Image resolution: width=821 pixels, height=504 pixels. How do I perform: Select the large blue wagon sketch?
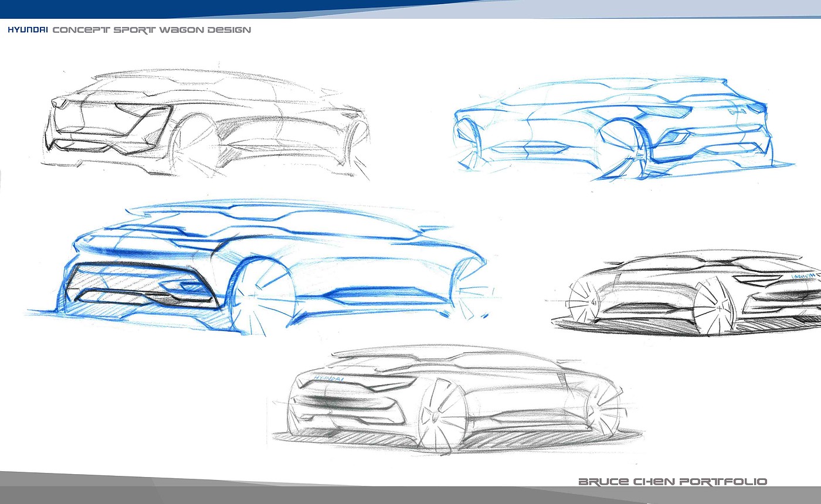click(262, 267)
